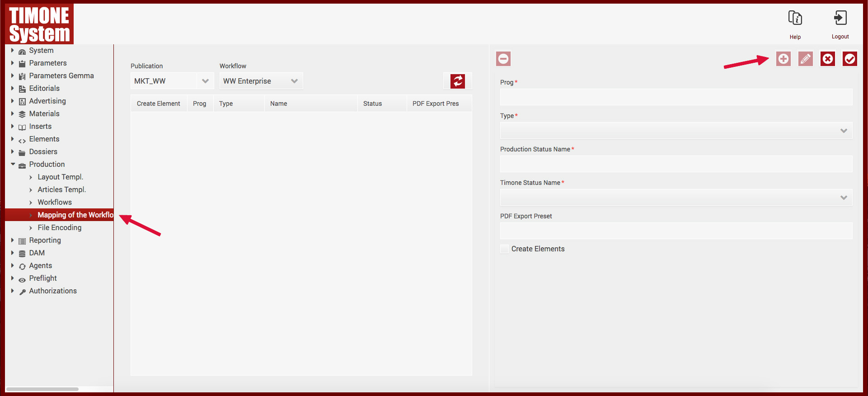Open the Materials menu entry
The height and width of the screenshot is (396, 868).
pos(44,113)
